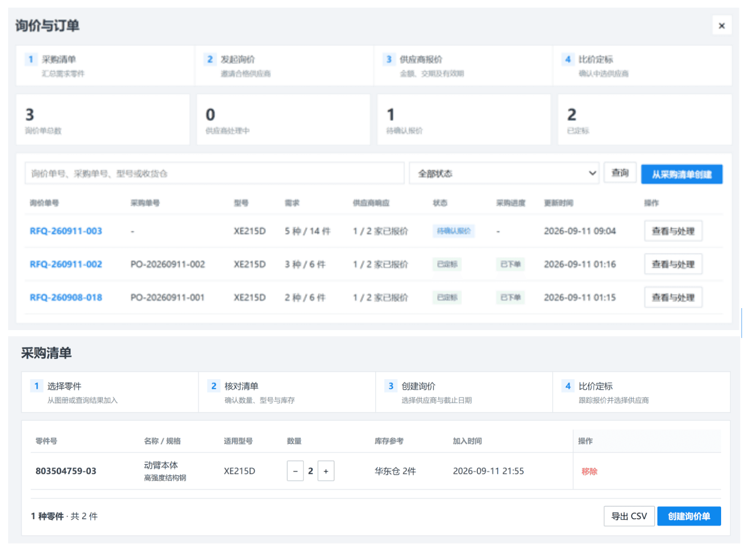This screenshot has width=756, height=557.
Task: Decrease quantity with the minus button
Action: 295,471
